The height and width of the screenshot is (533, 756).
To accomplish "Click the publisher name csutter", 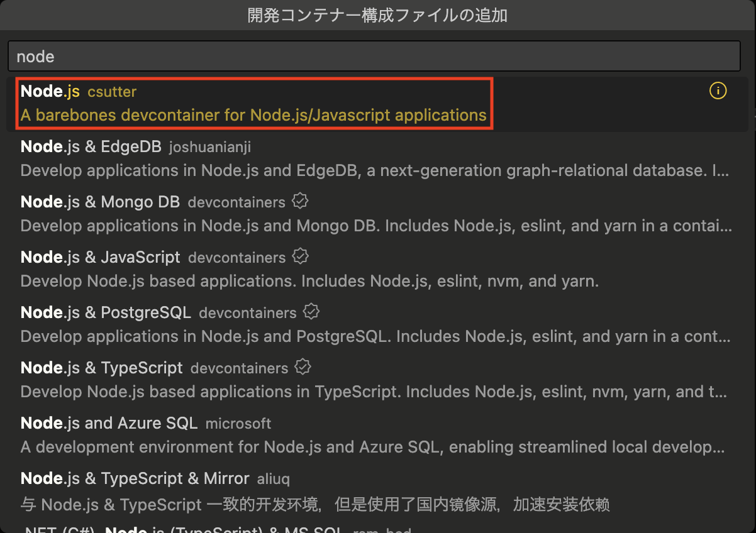I will [112, 91].
